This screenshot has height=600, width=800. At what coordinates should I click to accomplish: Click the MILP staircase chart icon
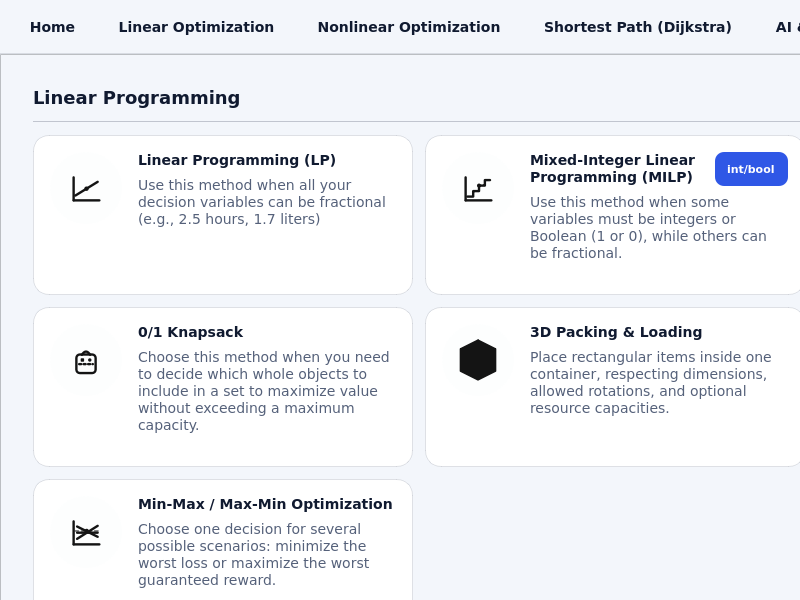point(478,189)
